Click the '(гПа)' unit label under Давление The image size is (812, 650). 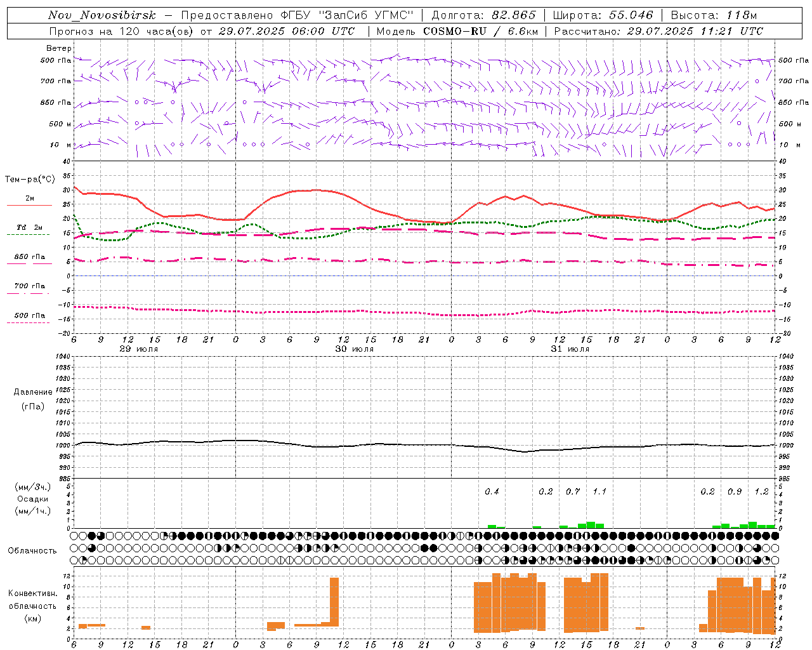32,406
